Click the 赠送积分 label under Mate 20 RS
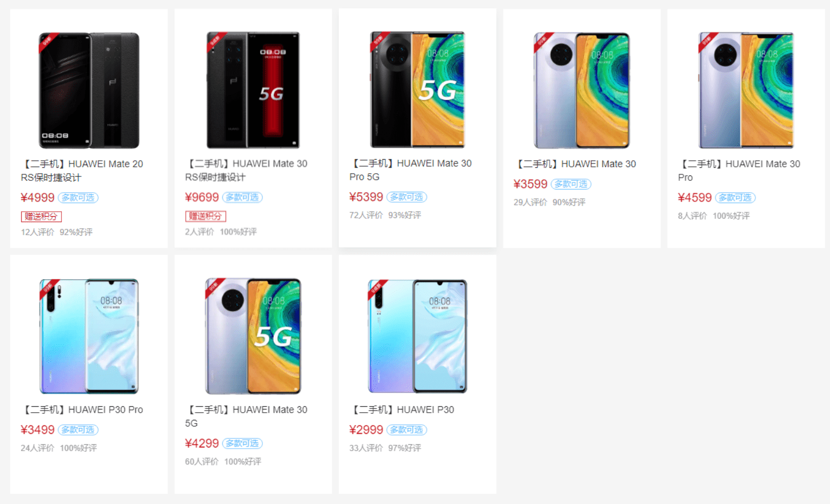 pyautogui.click(x=41, y=216)
